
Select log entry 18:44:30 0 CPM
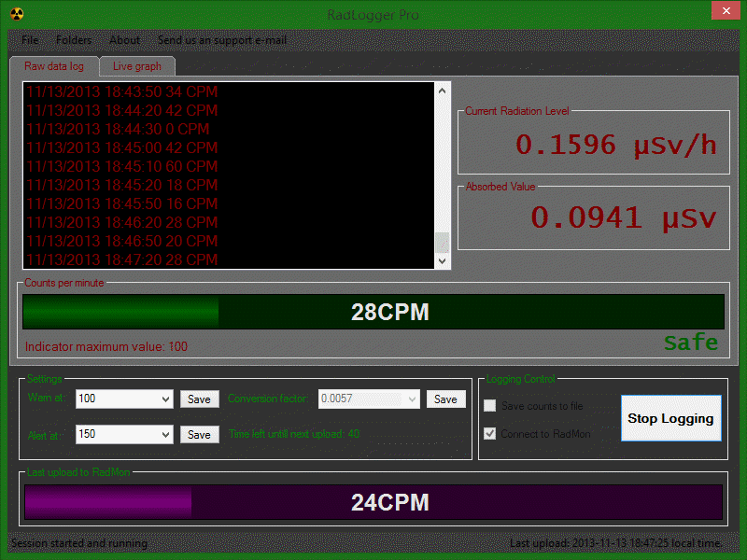(118, 129)
